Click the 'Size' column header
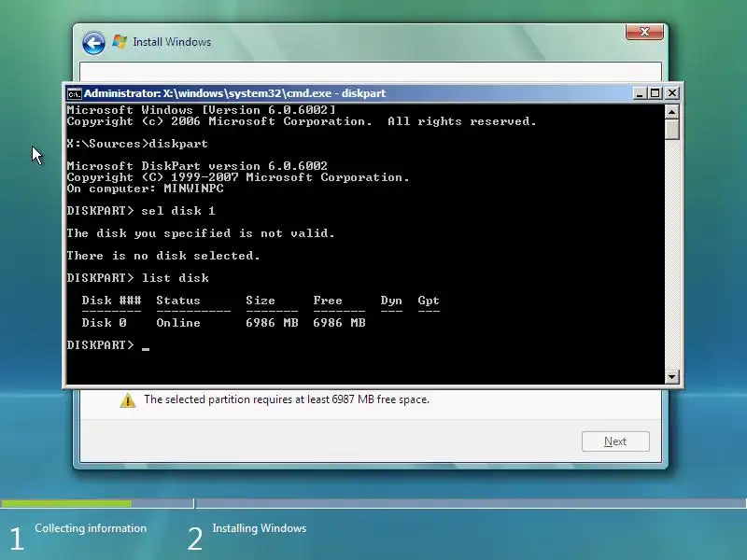 tap(261, 301)
